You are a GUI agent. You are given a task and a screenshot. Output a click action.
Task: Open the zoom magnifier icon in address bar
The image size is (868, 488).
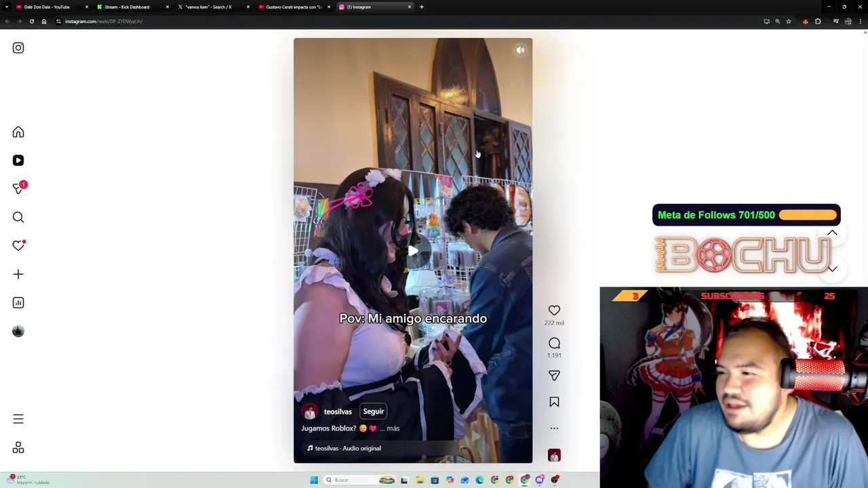778,22
